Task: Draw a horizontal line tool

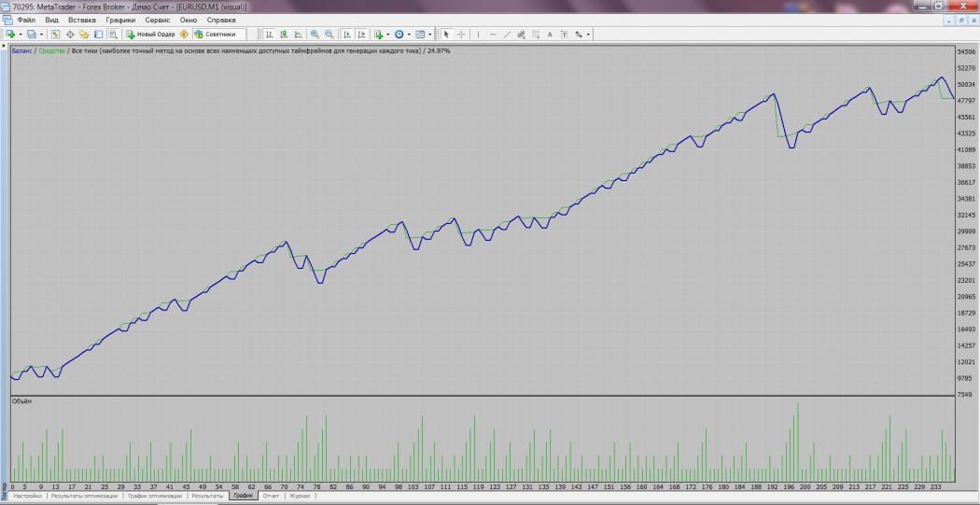Action: pos(493,34)
